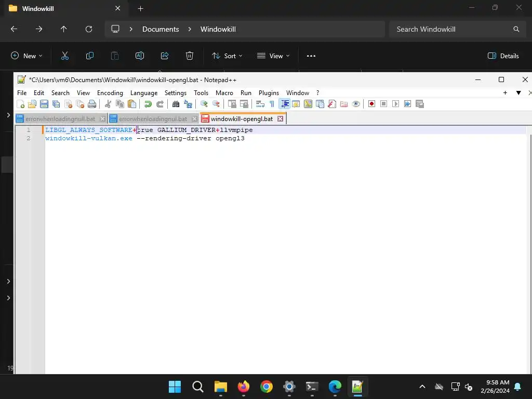Click the Search Windowkill field
This screenshot has width=532, height=399.
(x=457, y=29)
